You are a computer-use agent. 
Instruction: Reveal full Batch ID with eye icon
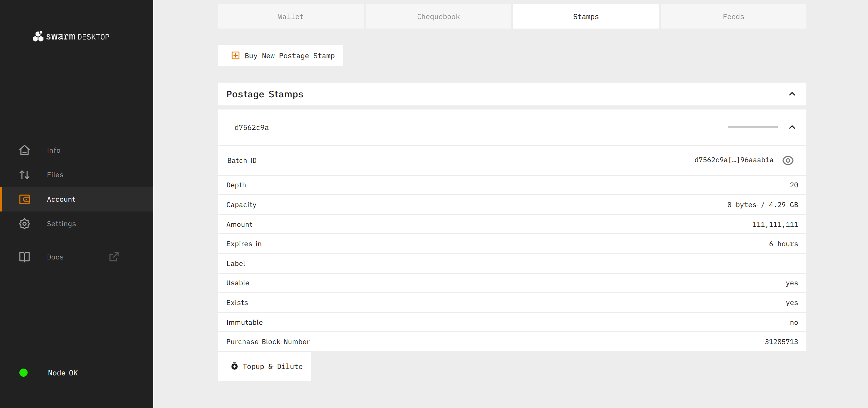pyautogui.click(x=788, y=160)
